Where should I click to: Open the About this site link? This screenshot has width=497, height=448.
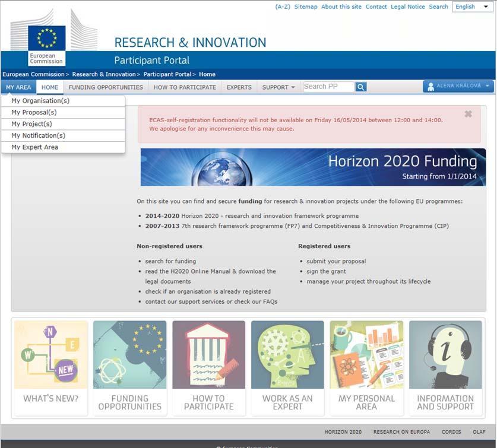[341, 7]
